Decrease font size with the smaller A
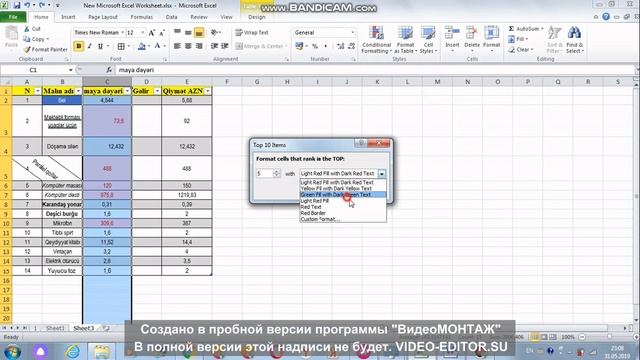 (162, 33)
